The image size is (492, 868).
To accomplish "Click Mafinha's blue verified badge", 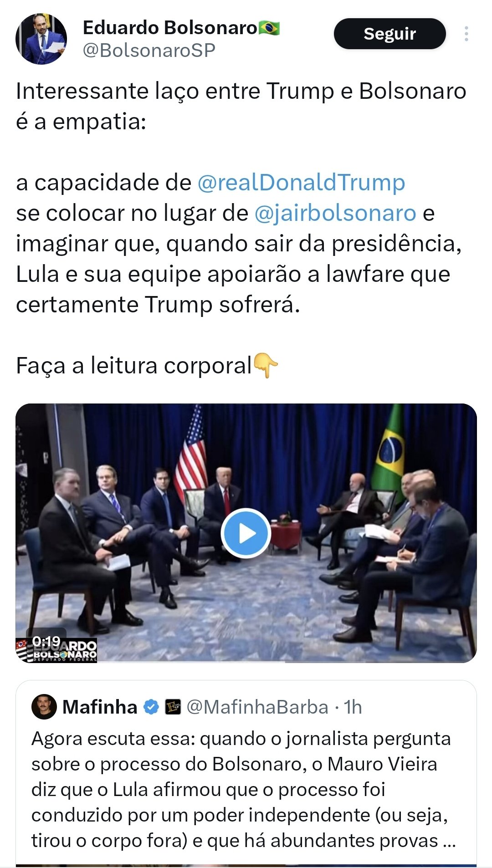I will pos(151,707).
